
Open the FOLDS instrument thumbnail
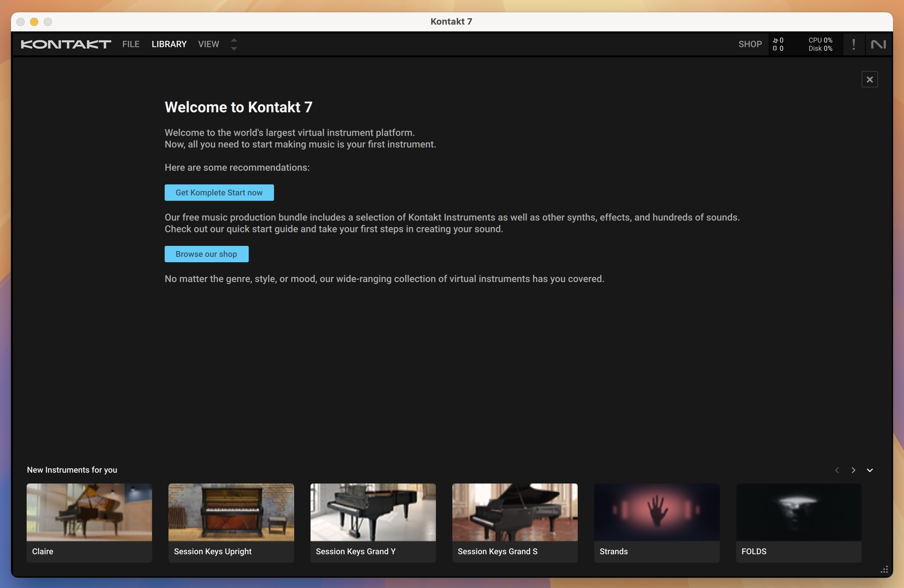(x=798, y=512)
